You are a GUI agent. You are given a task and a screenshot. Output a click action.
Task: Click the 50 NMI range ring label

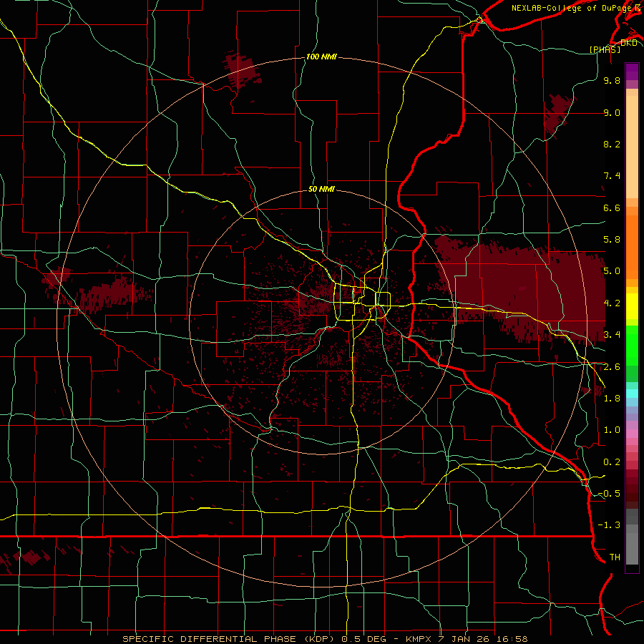[x=321, y=189]
